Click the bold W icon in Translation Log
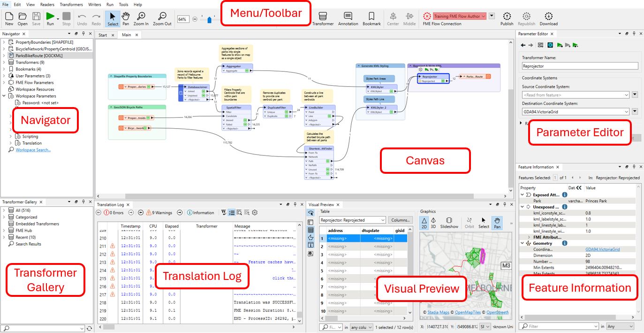The image size is (644, 333). [224, 213]
